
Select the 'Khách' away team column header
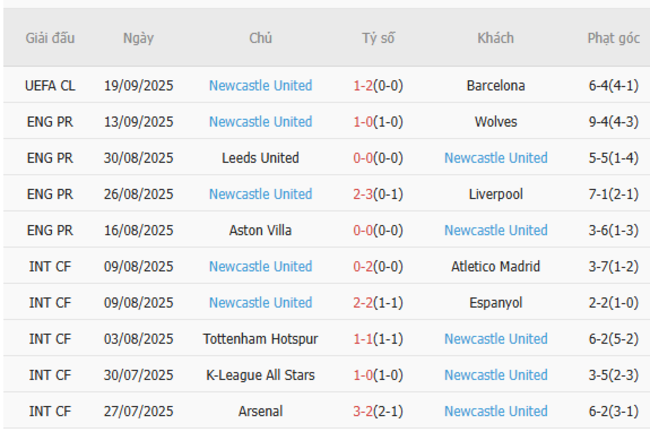pyautogui.click(x=496, y=38)
